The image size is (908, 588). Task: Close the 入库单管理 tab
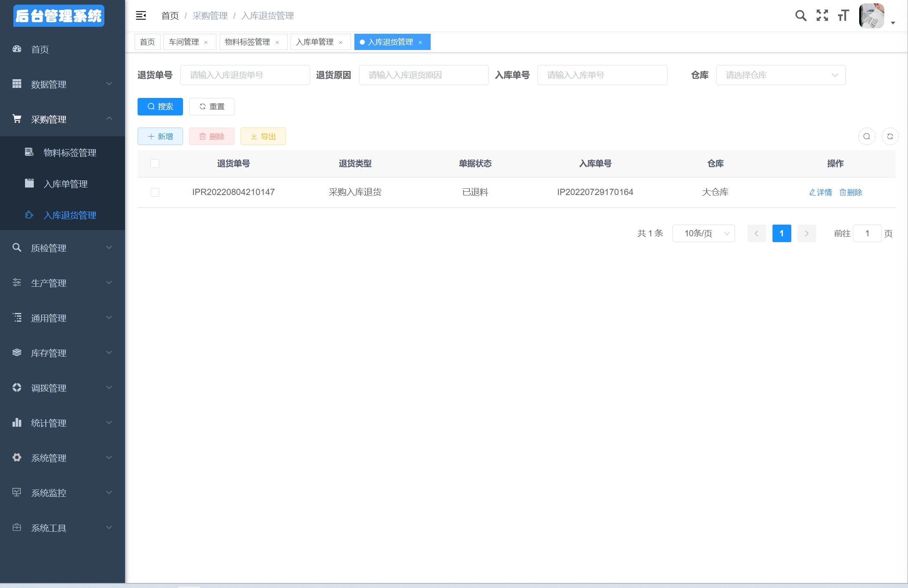coord(341,43)
